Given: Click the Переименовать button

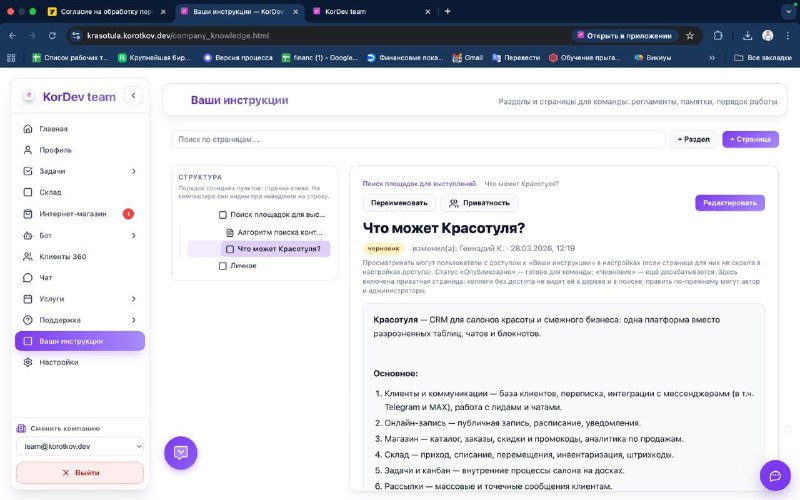Looking at the screenshot, I should click(399, 203).
